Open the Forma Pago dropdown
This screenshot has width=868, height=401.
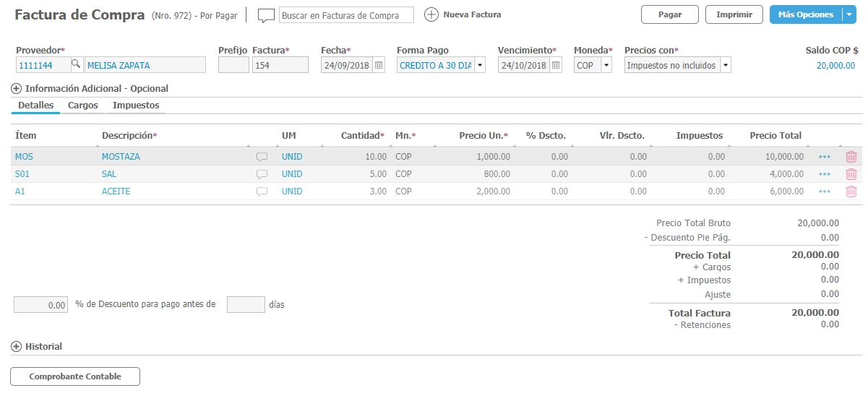[480, 65]
